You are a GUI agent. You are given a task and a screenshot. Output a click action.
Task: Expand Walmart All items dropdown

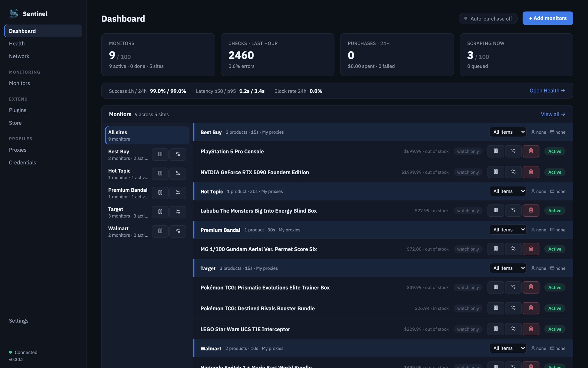point(508,348)
